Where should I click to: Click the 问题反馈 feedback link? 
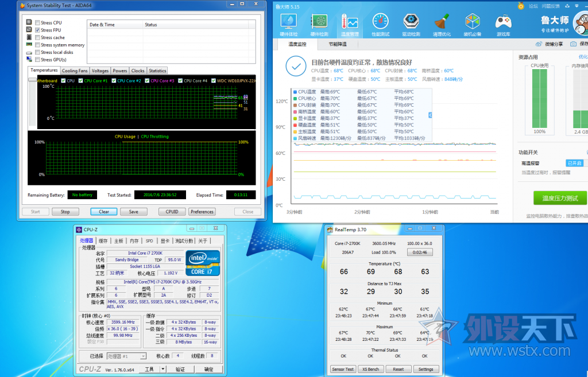click(551, 6)
